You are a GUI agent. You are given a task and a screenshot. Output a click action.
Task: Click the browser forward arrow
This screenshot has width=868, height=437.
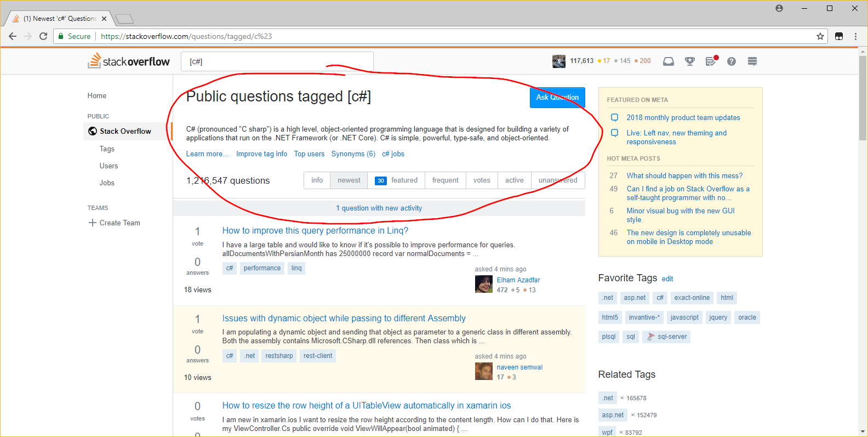pyautogui.click(x=28, y=36)
